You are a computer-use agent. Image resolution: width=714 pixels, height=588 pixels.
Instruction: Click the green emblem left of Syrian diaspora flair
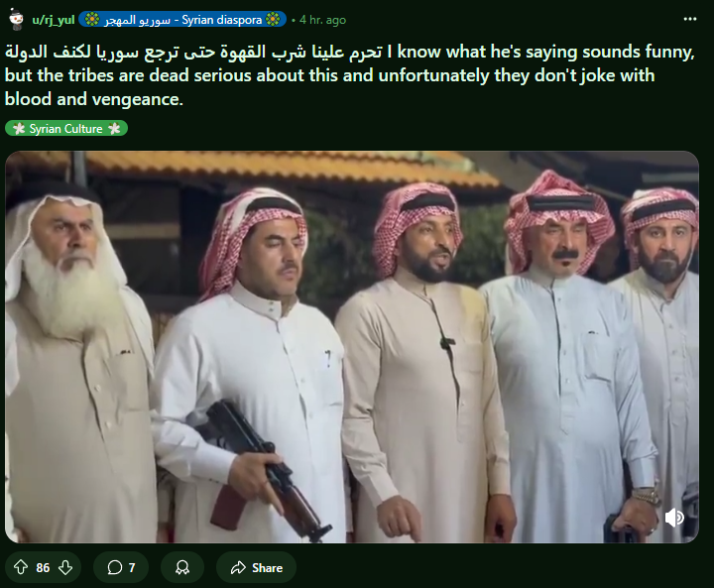tap(92, 20)
